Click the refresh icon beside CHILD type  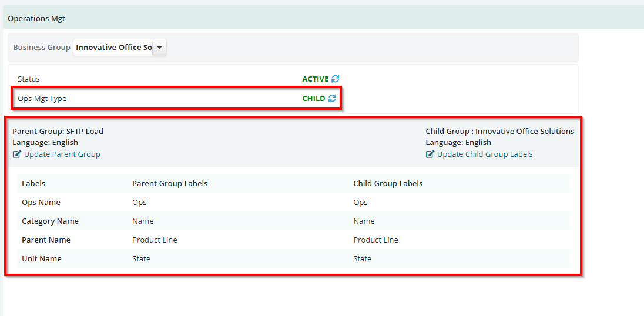(332, 99)
